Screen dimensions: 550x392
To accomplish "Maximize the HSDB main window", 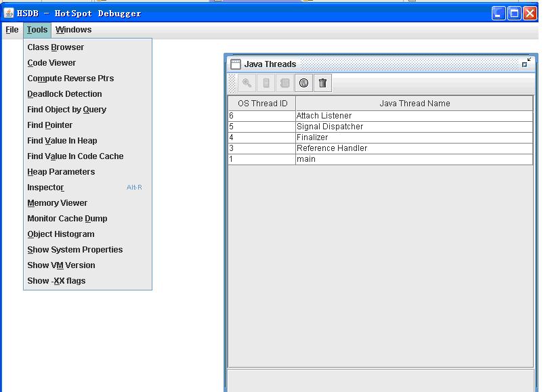I will pyautogui.click(x=514, y=14).
